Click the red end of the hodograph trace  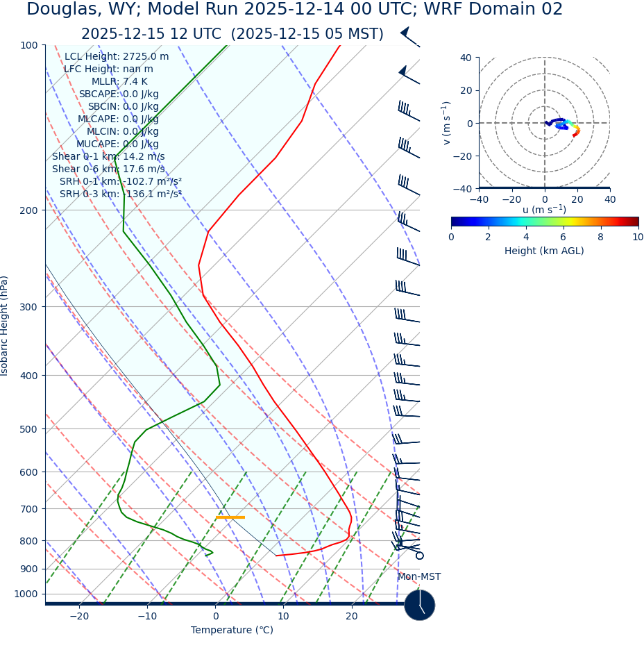pos(575,134)
